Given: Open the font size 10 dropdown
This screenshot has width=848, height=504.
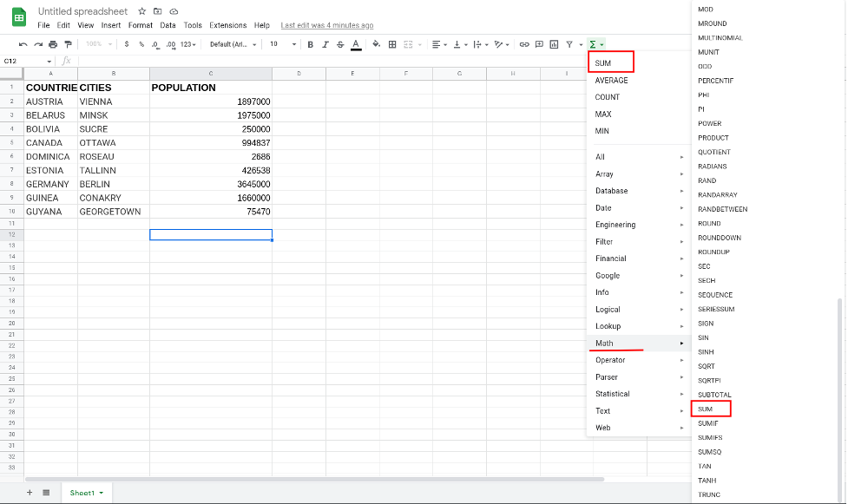Looking at the screenshot, I should [283, 44].
